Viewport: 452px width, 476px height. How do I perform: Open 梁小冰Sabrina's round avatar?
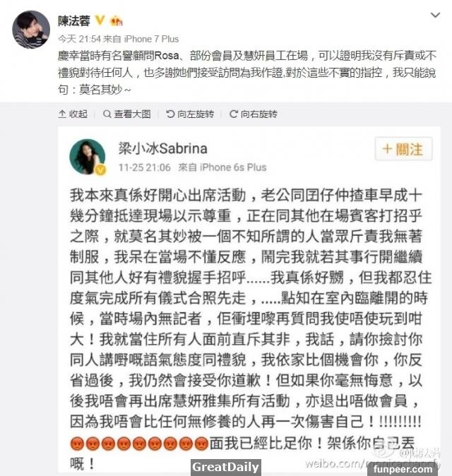click(x=88, y=157)
